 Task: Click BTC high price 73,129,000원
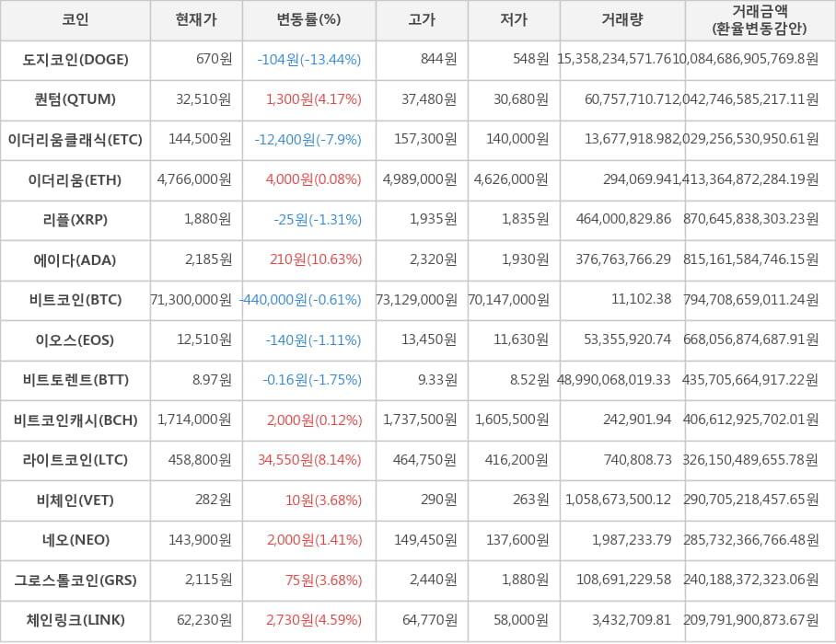pos(417,299)
